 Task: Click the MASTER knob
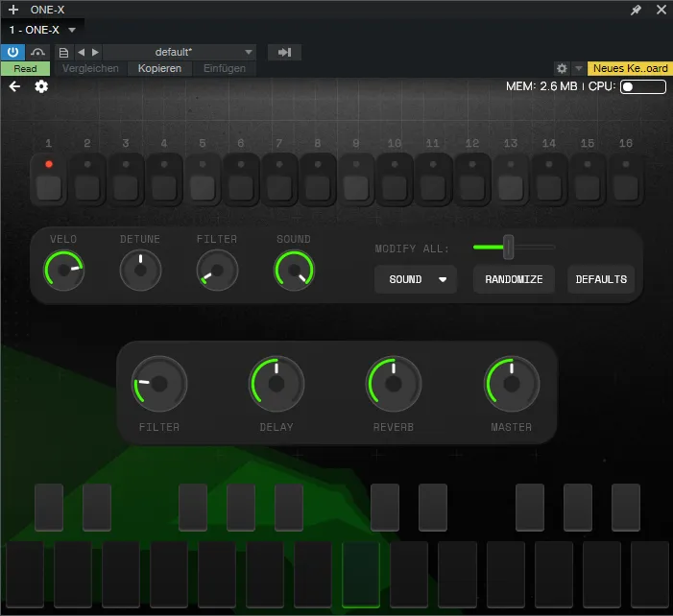[x=512, y=384]
